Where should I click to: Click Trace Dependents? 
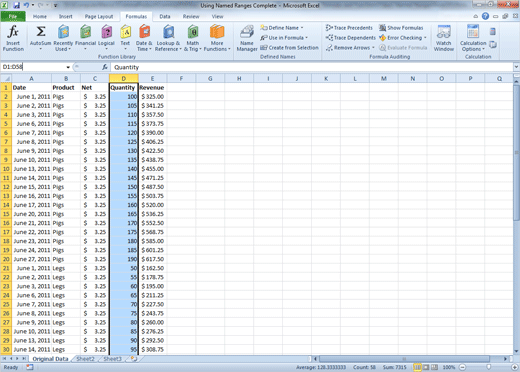pos(351,38)
